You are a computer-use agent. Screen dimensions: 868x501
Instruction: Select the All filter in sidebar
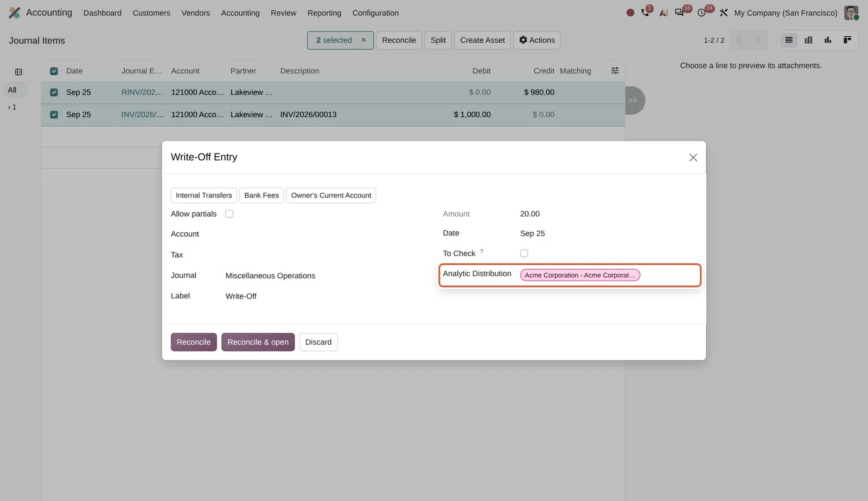pos(15,90)
